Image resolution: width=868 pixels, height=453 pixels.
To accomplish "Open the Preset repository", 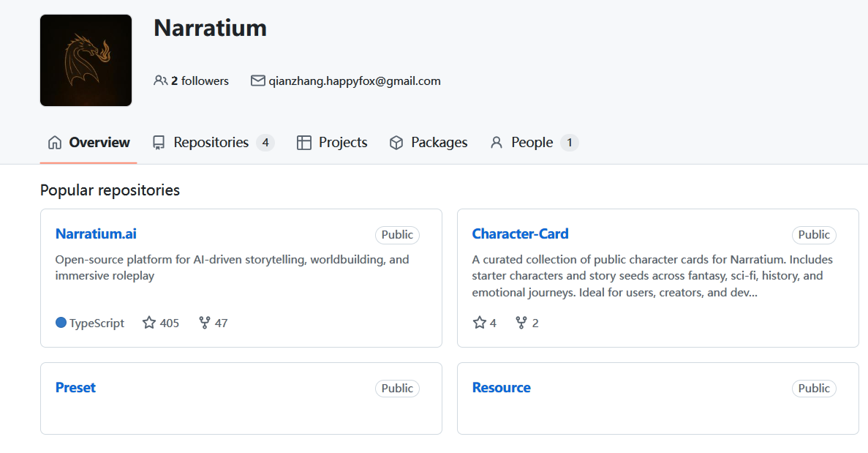I will pos(75,388).
